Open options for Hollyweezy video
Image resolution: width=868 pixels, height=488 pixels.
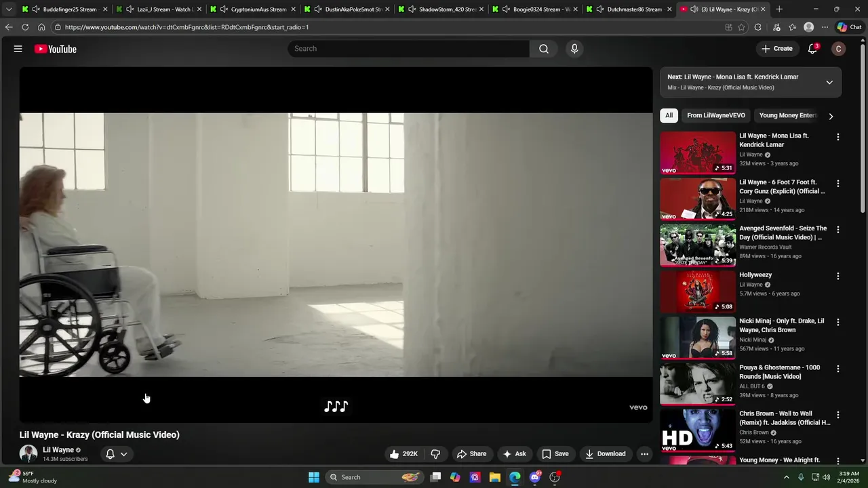click(x=838, y=277)
